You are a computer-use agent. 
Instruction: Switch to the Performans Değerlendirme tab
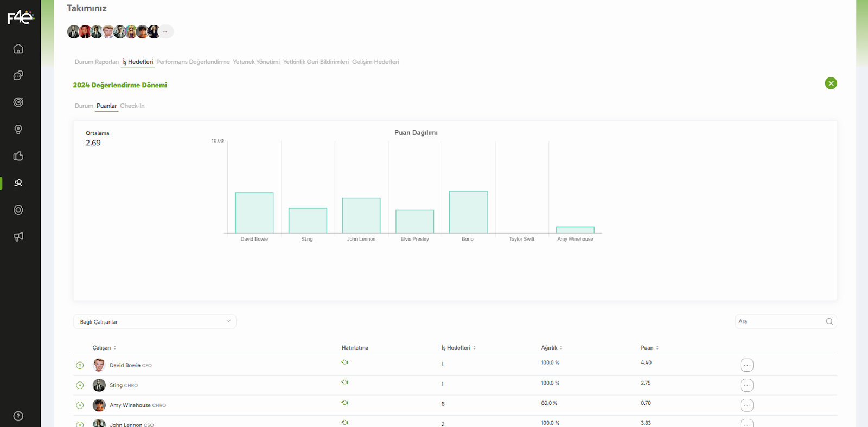[x=193, y=62]
